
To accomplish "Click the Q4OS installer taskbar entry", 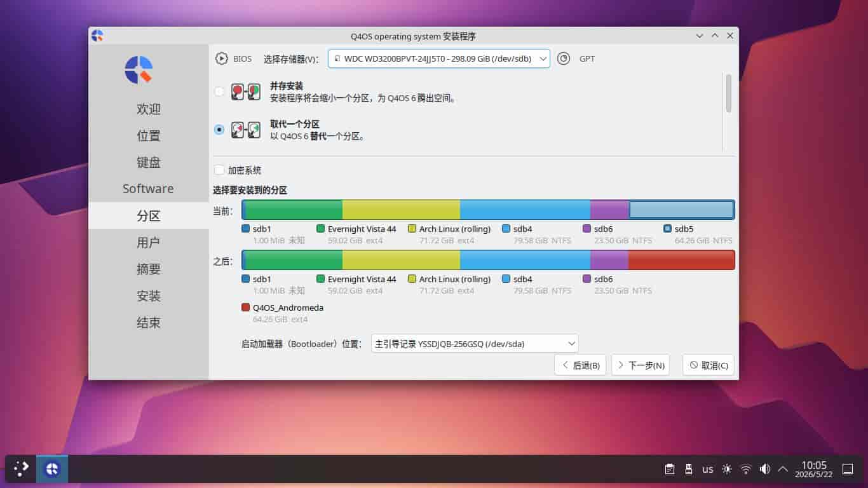I will coord(52,469).
